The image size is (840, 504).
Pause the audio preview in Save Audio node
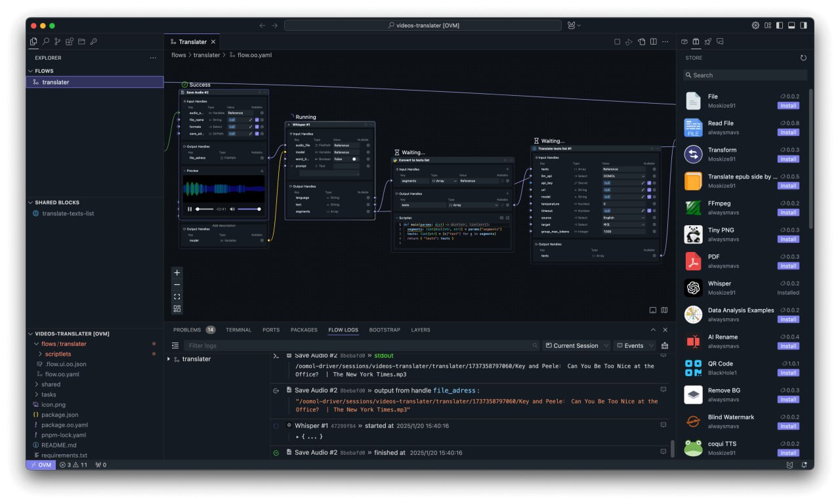(x=190, y=209)
